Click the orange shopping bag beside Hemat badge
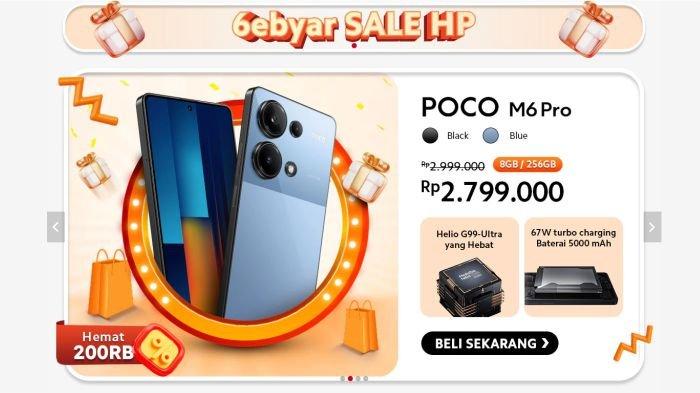This screenshot has height=393, width=700. [x=109, y=284]
